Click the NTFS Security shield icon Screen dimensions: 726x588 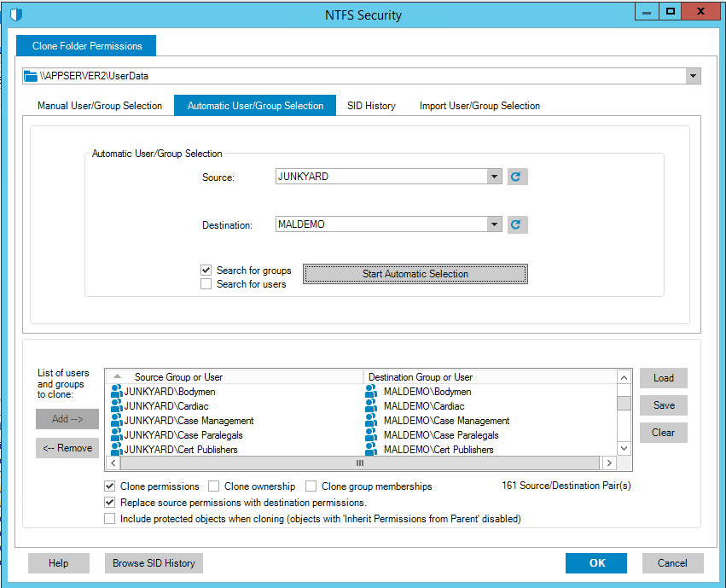[x=16, y=15]
